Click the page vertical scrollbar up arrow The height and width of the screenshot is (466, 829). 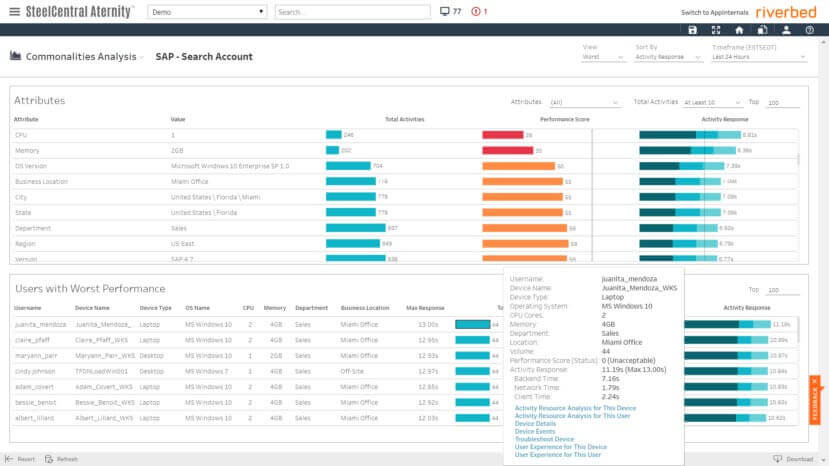click(x=824, y=41)
